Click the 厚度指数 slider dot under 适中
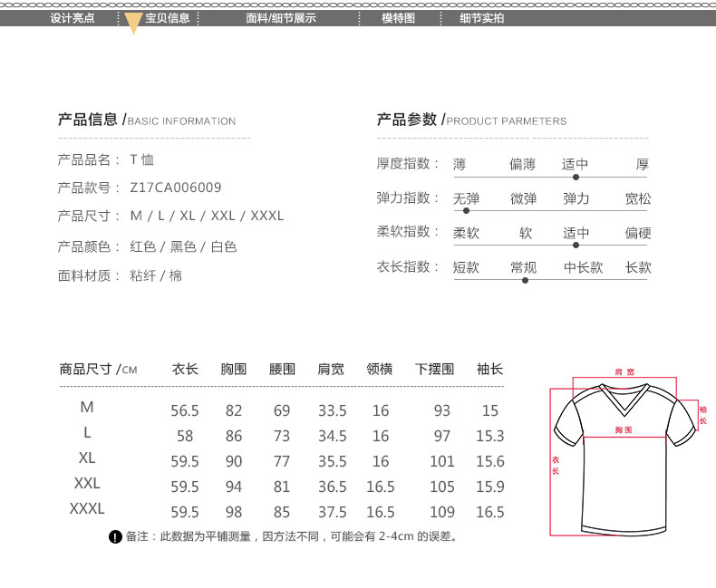Screen dimensions: 716x588 coord(575,178)
